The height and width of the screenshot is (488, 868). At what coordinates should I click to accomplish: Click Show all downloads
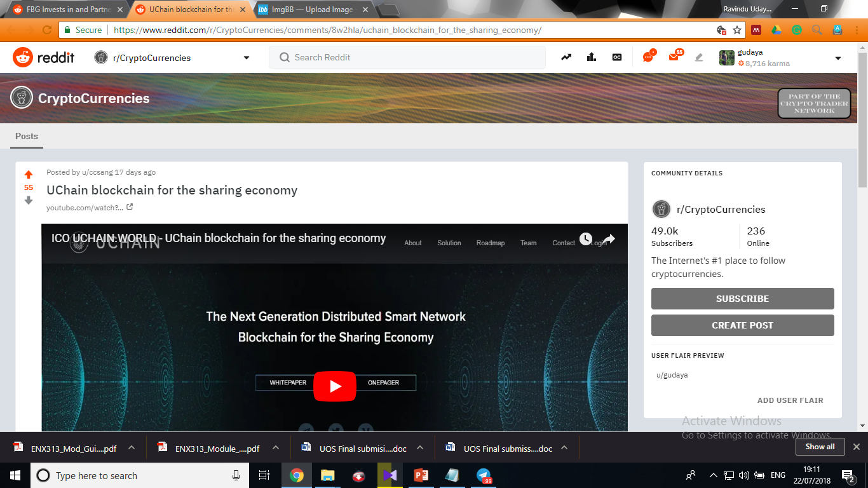[x=820, y=447]
